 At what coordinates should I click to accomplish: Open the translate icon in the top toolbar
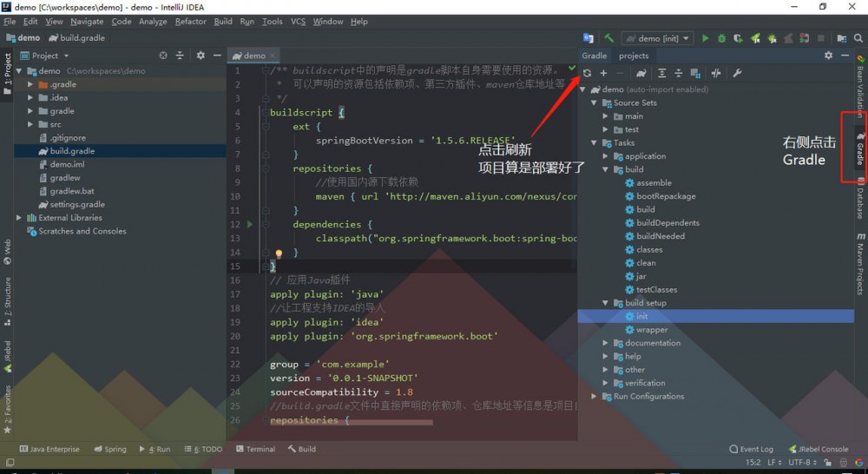click(x=589, y=38)
